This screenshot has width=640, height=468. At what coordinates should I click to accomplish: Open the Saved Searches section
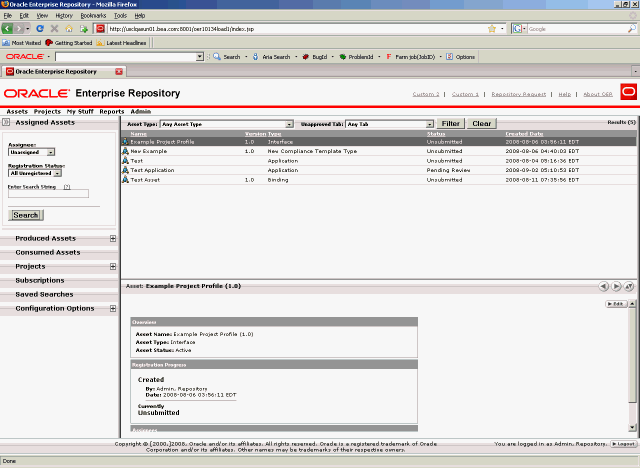(x=44, y=295)
